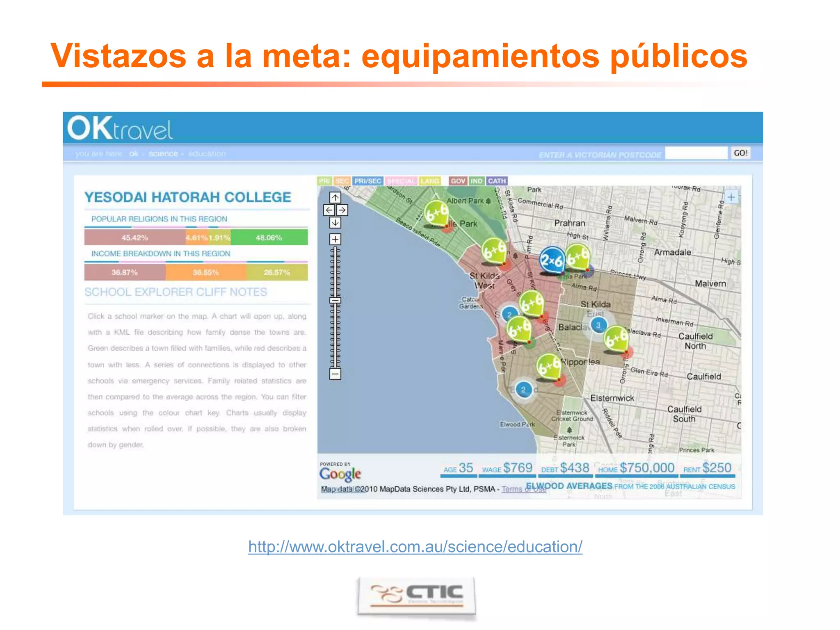The image size is (840, 630).
Task: Open the blue cluster marker labeled 3
Action: point(598,325)
